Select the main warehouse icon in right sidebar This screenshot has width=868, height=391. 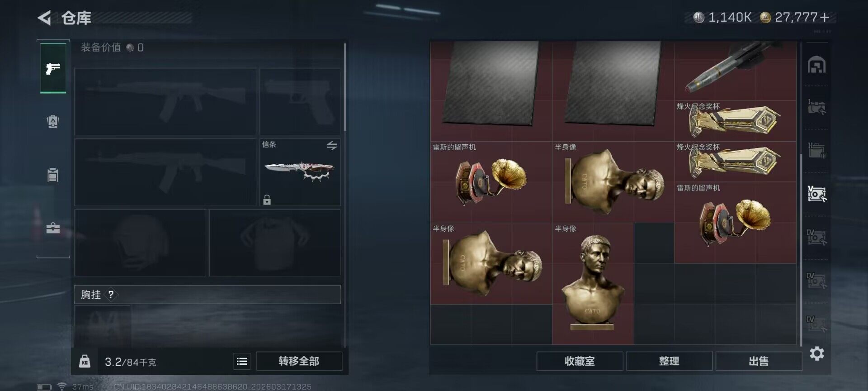816,65
